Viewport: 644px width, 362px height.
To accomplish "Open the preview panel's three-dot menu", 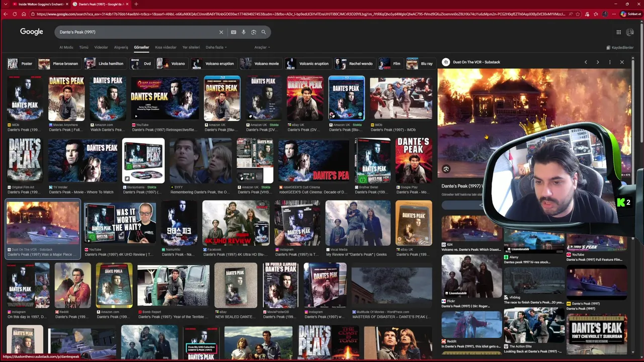I will tap(610, 62).
